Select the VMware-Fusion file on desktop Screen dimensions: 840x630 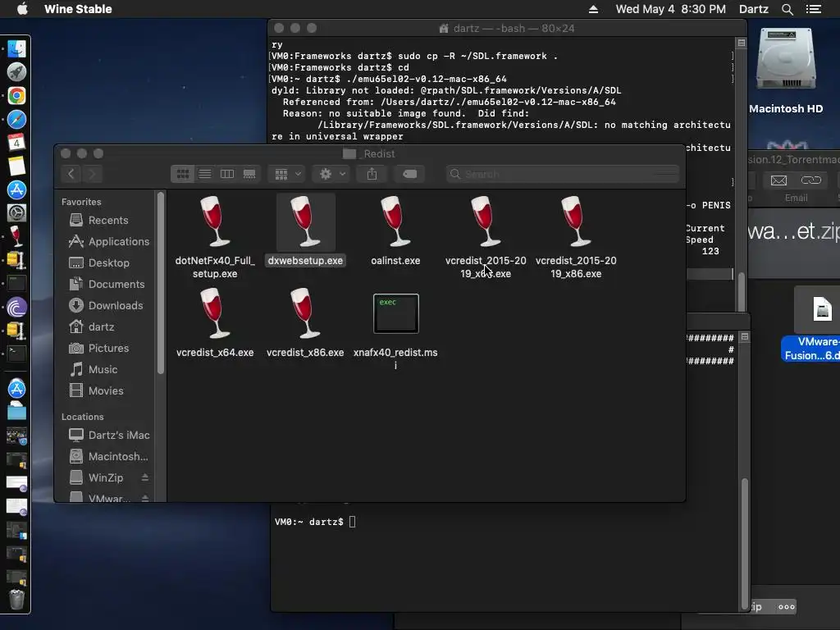pos(820,309)
